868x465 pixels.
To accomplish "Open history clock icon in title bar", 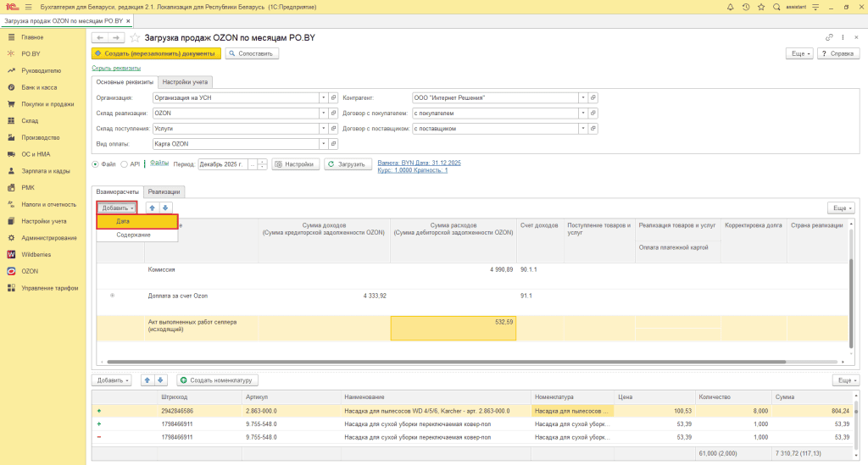I will (746, 7).
